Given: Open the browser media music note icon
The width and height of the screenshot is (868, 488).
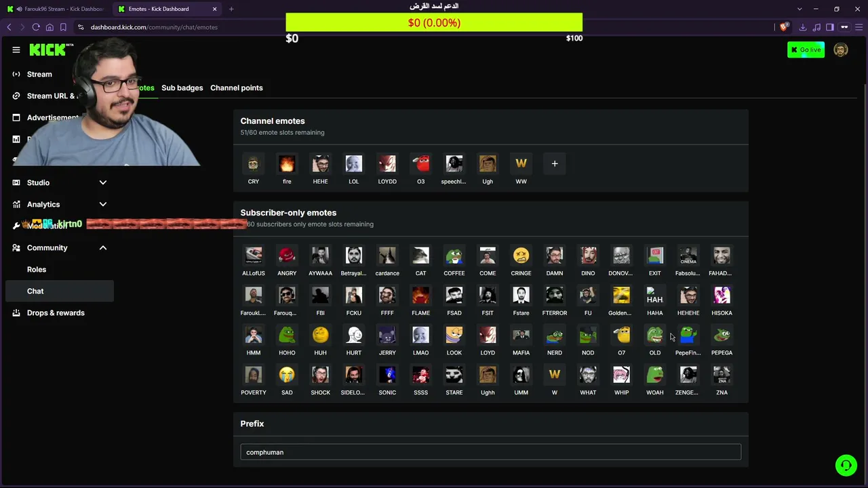Looking at the screenshot, I should (816, 27).
